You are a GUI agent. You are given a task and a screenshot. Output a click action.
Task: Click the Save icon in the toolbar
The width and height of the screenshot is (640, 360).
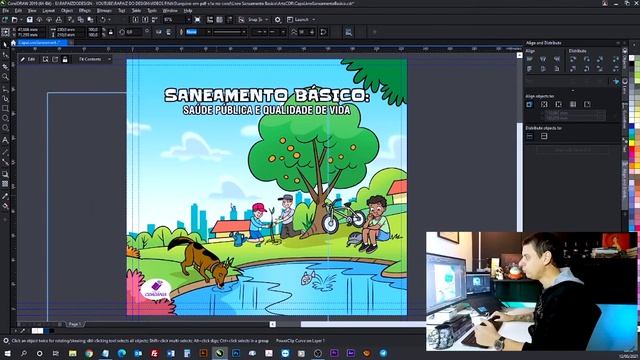coord(29,20)
